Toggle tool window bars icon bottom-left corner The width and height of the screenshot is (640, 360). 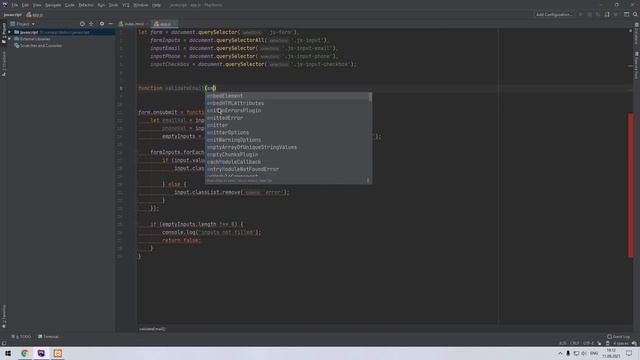point(4,343)
